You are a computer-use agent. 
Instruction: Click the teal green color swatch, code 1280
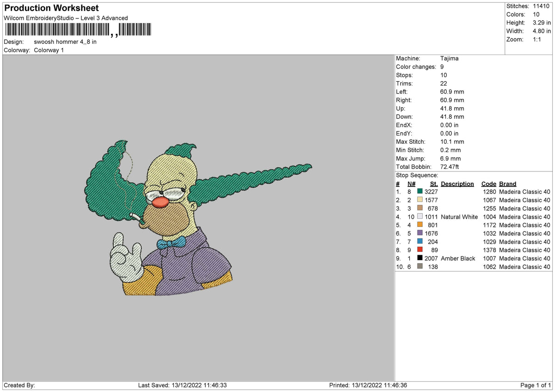point(420,191)
